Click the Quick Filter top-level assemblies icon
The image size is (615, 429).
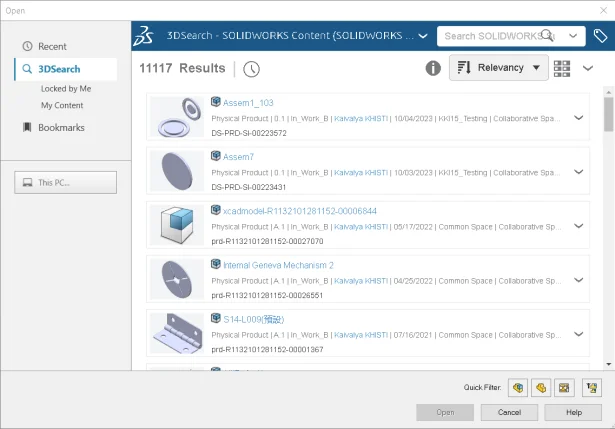tap(591, 388)
